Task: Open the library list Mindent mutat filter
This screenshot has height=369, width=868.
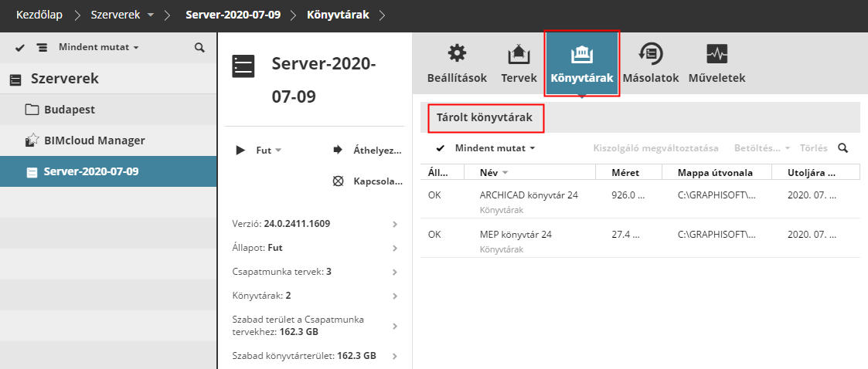Action: (x=495, y=148)
